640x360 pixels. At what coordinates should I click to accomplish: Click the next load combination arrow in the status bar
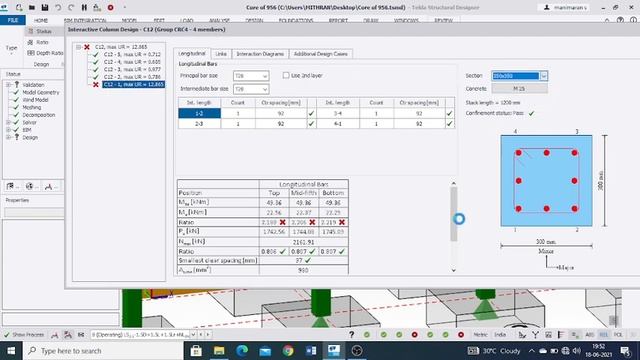coord(208,335)
